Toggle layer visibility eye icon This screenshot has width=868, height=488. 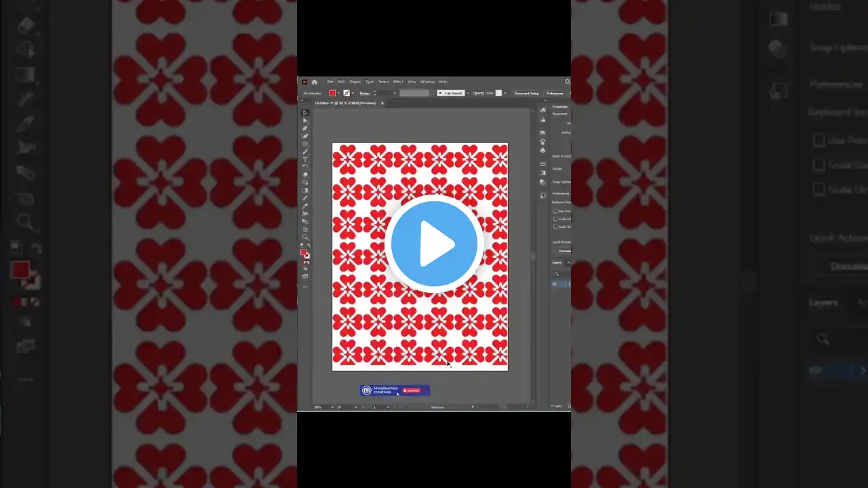(x=554, y=283)
